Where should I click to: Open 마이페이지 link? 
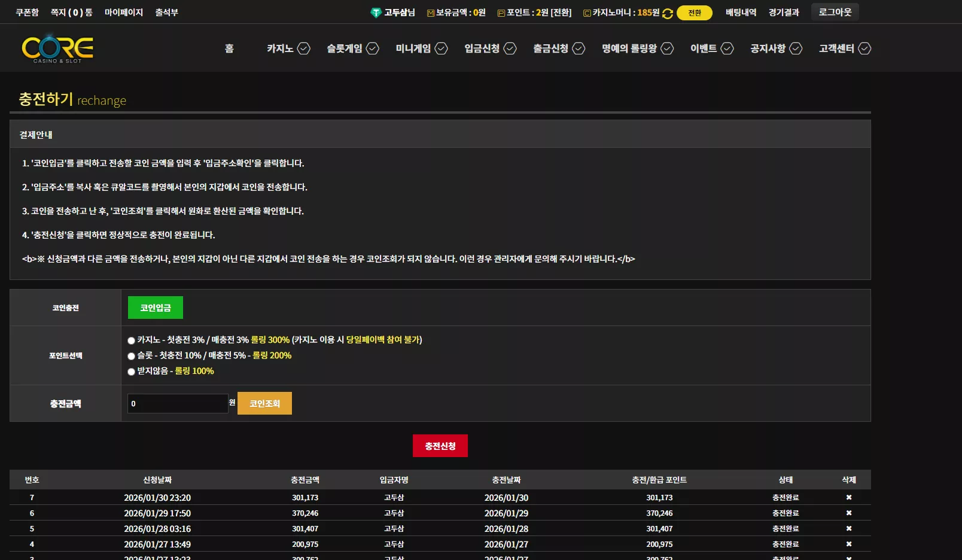coord(124,13)
